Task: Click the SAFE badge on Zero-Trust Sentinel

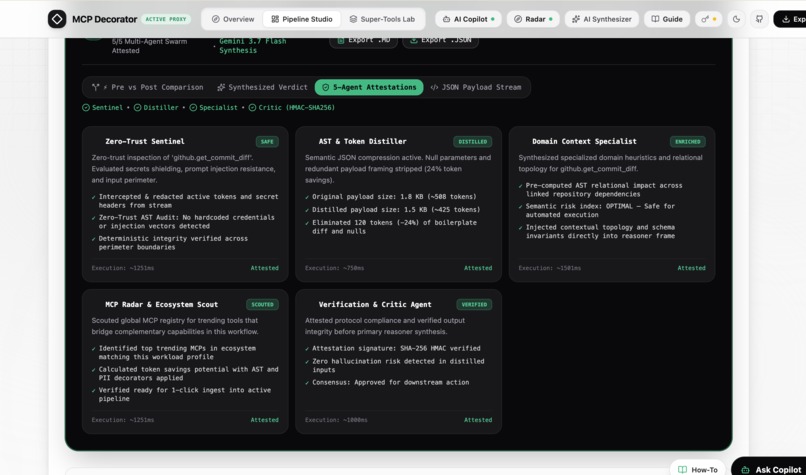Action: pos(267,141)
